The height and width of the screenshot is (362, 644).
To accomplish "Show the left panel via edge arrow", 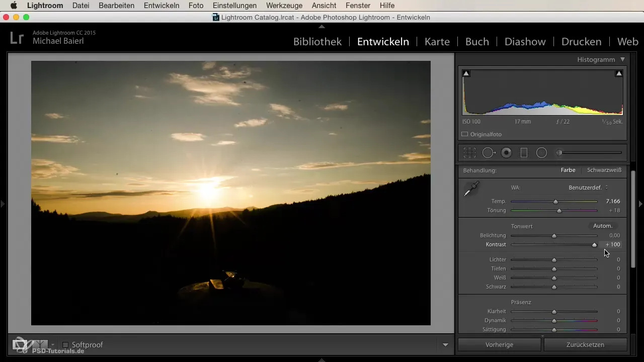I will coord(3,204).
